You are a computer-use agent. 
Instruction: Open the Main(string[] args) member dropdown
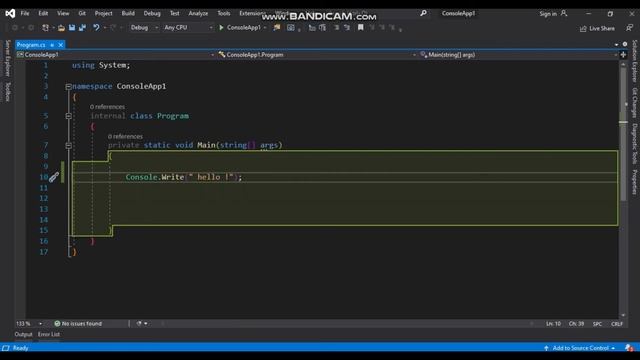pos(518,55)
